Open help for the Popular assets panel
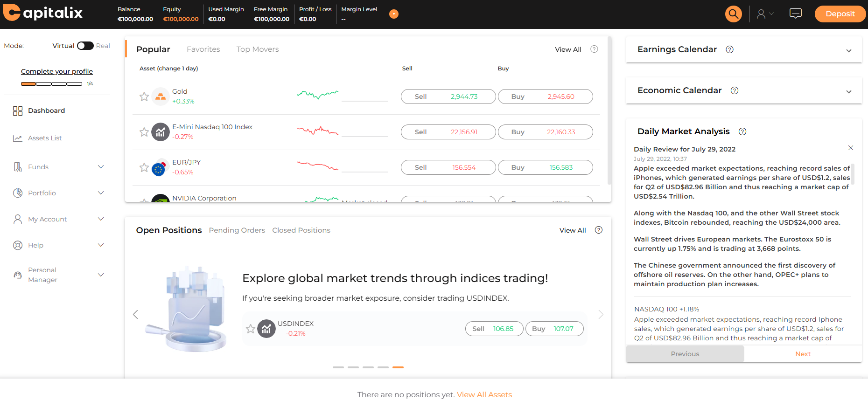Viewport: 868px width, 407px height. (x=594, y=49)
